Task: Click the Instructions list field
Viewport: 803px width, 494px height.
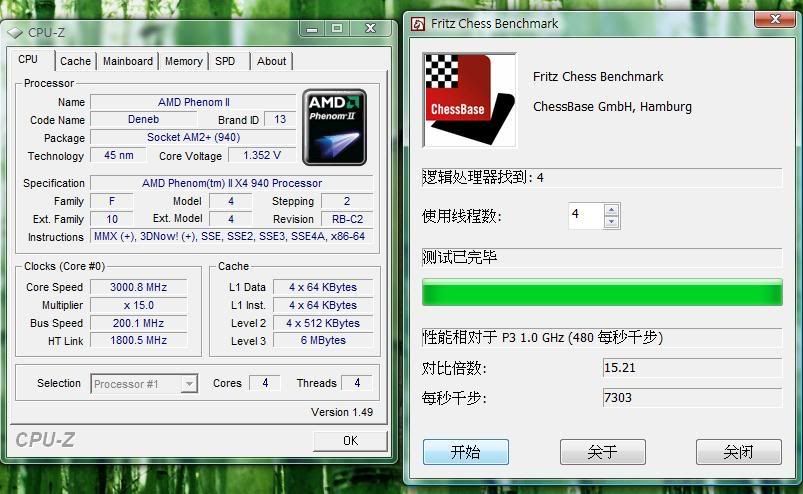Action: tap(232, 237)
